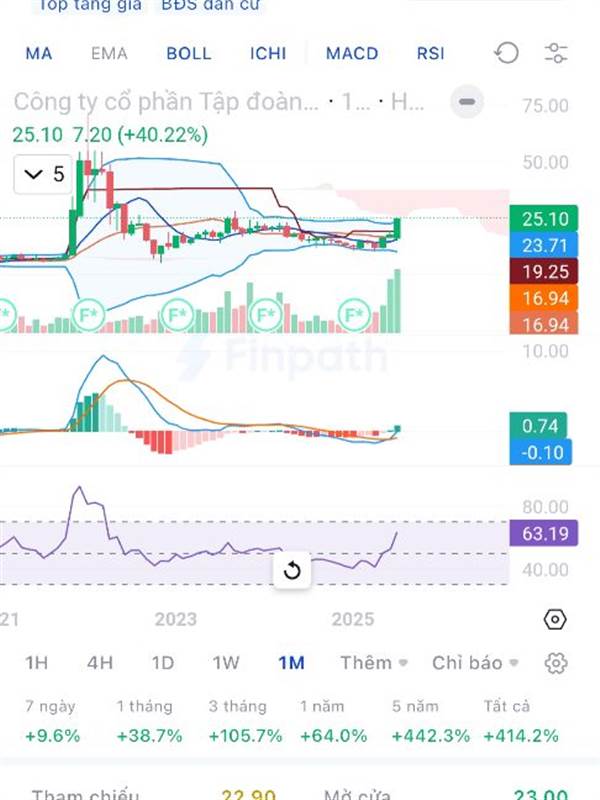Select the 1W timeframe

coord(226,663)
